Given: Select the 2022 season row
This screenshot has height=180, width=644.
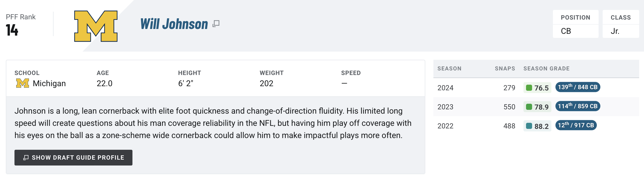Looking at the screenshot, I should click(x=536, y=126).
